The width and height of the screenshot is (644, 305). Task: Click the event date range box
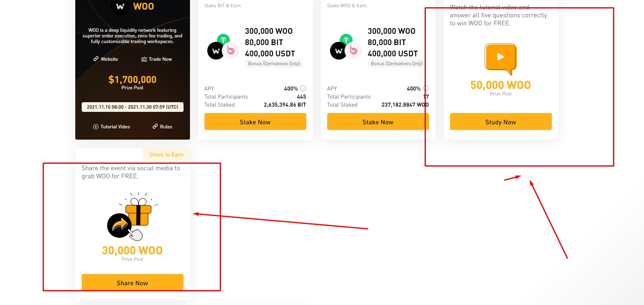click(x=132, y=107)
